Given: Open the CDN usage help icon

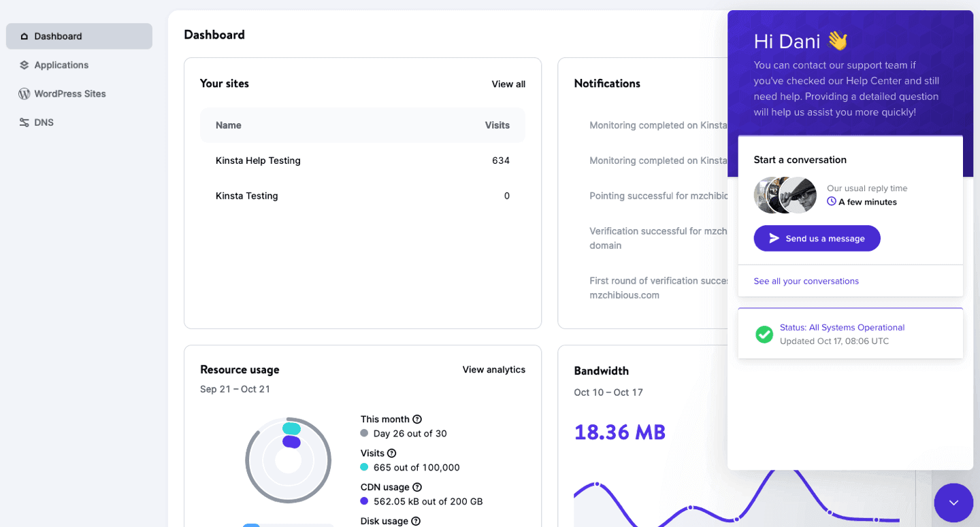Looking at the screenshot, I should pyautogui.click(x=416, y=487).
